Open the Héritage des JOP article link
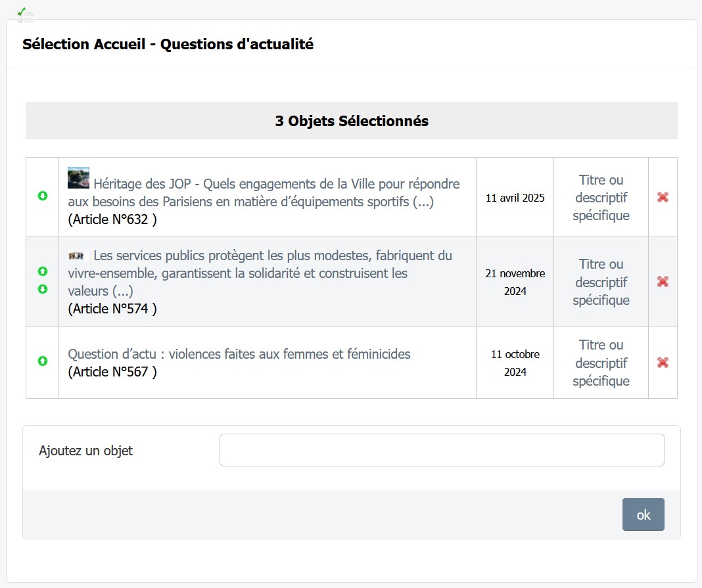The height and width of the screenshot is (588, 702). [264, 193]
